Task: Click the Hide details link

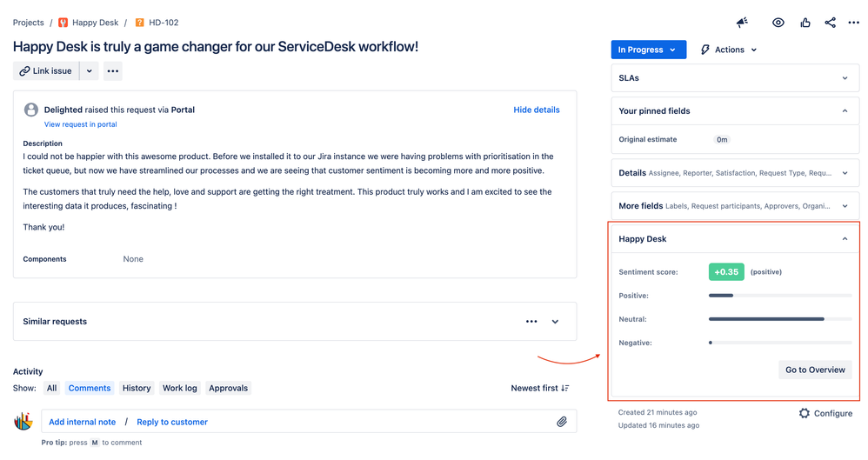Action: tap(537, 110)
